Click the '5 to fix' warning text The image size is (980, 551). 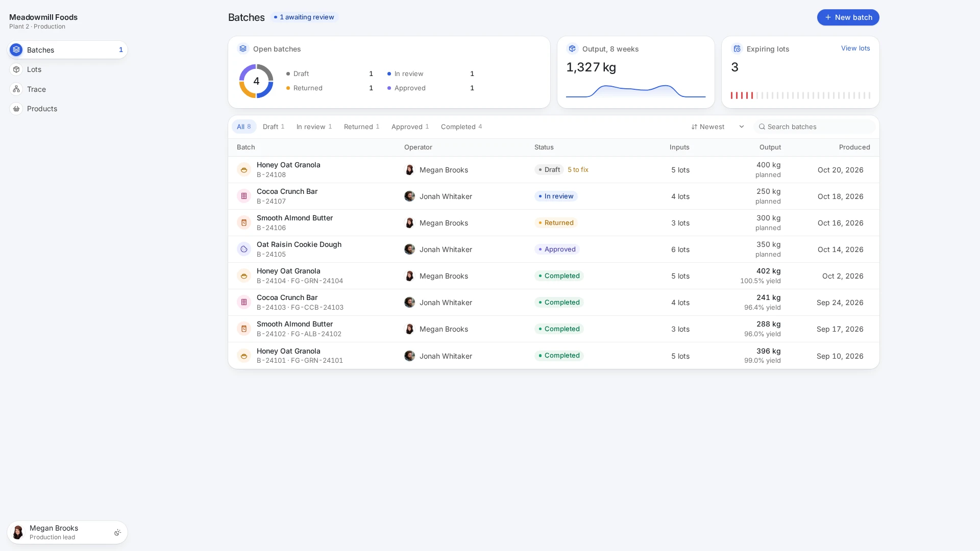[578, 170]
